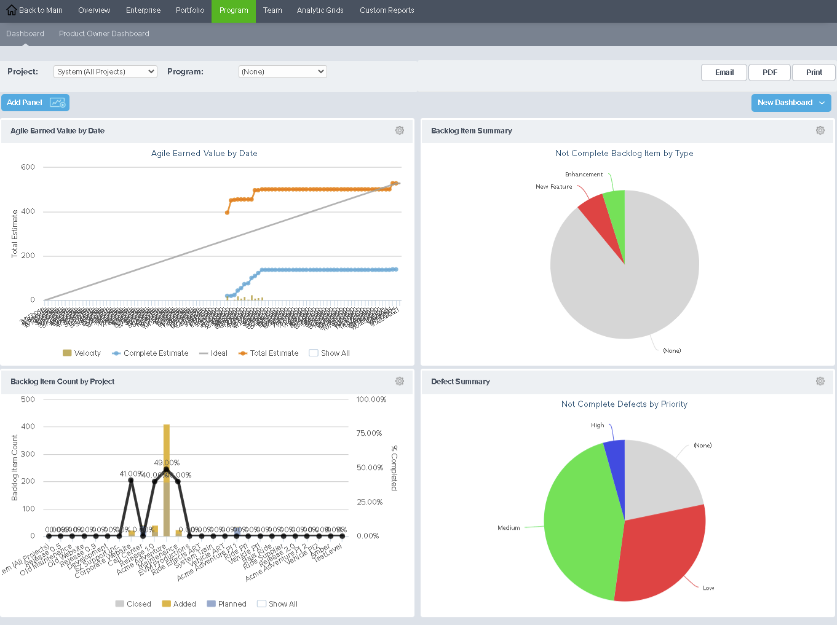Open the Enterprise menu
The height and width of the screenshot is (625, 840).
[x=143, y=10]
